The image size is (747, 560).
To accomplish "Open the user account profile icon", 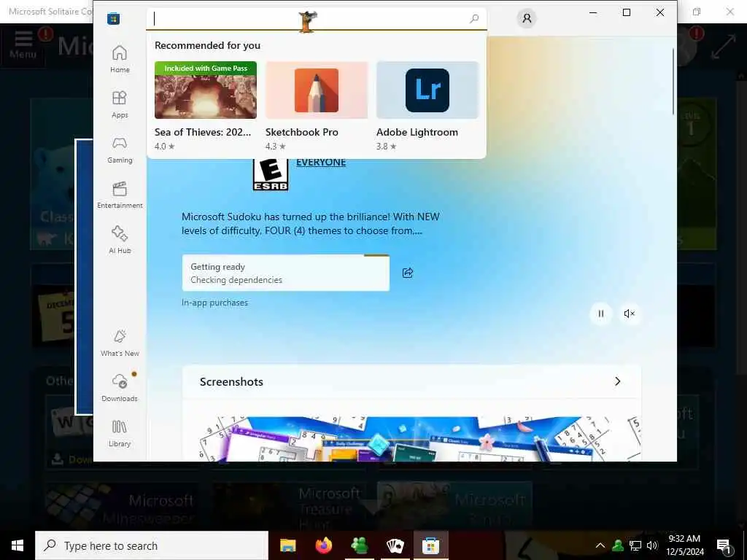I will tap(527, 18).
